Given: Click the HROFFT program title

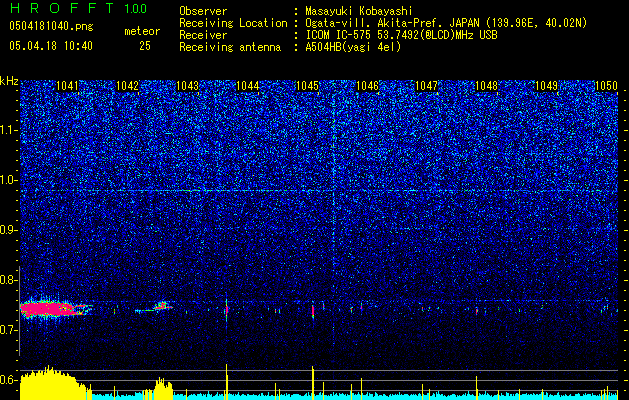Looking at the screenshot, I should click(x=62, y=8).
